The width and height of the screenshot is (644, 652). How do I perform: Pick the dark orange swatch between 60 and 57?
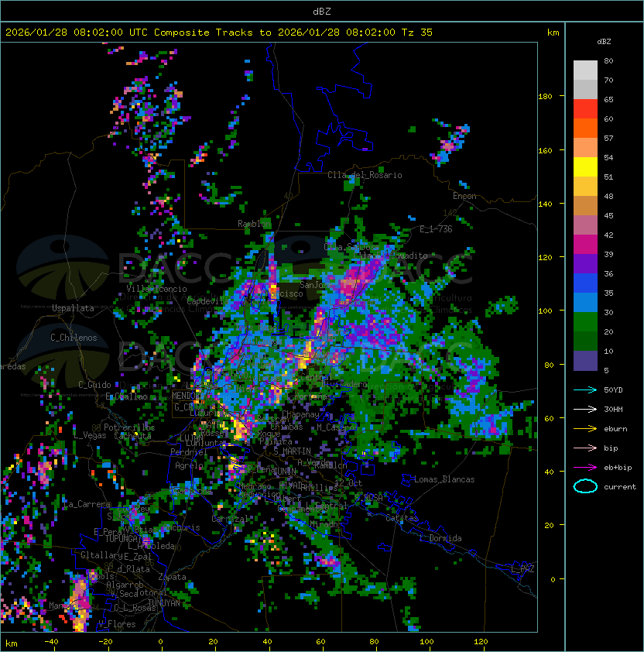(585, 128)
